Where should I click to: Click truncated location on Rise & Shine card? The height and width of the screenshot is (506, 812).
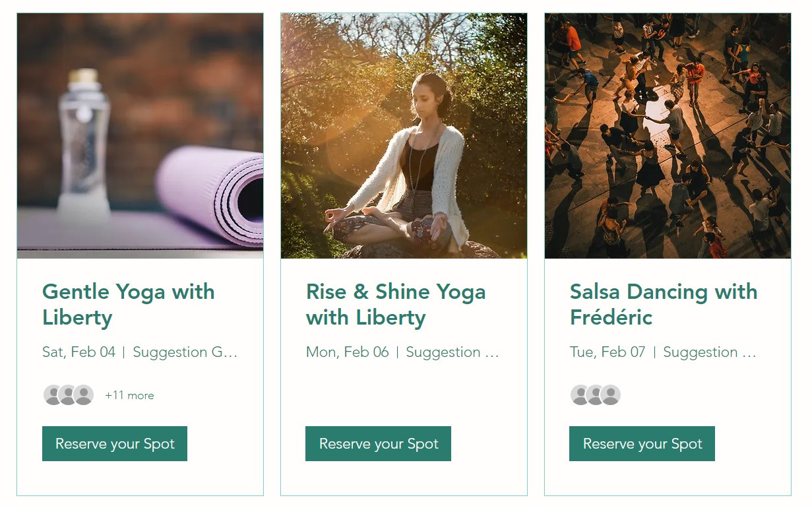point(453,352)
